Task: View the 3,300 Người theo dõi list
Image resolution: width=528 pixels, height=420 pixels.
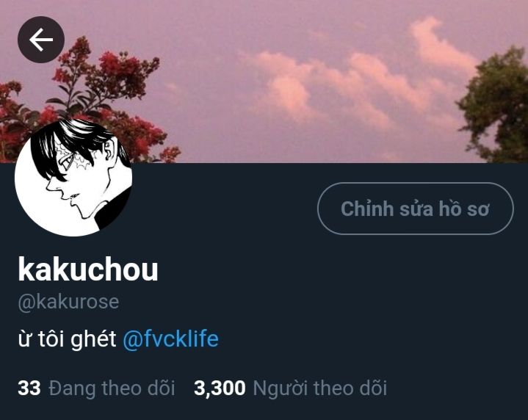Action: tap(290, 388)
